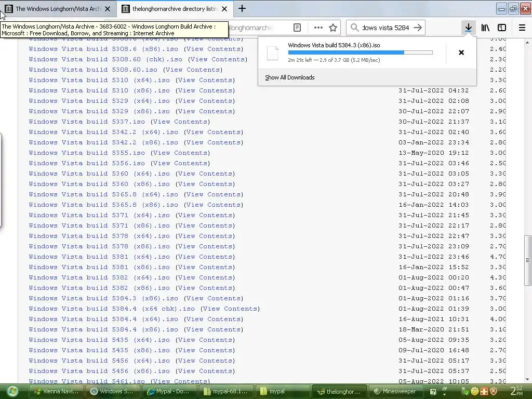Click the search go arrow
This screenshot has height=399, width=532.
pyautogui.click(x=418, y=28)
